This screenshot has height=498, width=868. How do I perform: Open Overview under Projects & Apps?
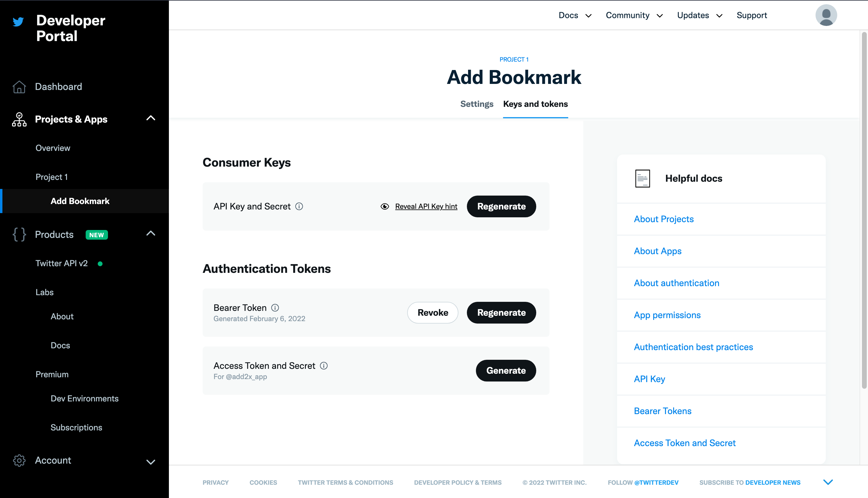point(52,148)
